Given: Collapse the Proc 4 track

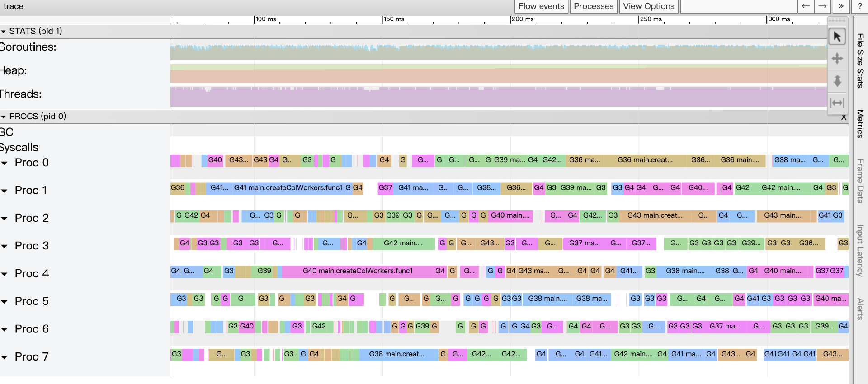Looking at the screenshot, I should point(5,274).
